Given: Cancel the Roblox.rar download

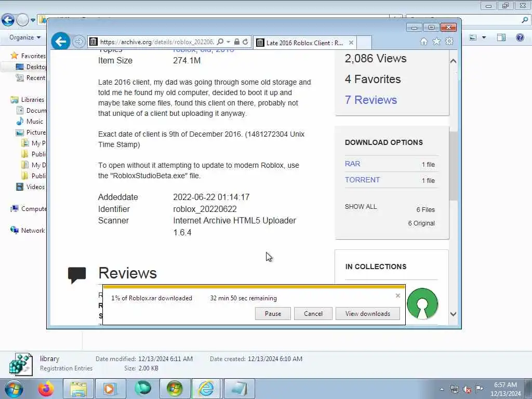Looking at the screenshot, I should pyautogui.click(x=313, y=313).
